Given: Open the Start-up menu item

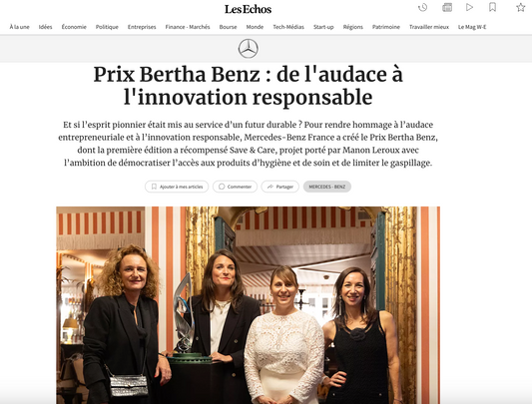Looking at the screenshot, I should (x=323, y=27).
